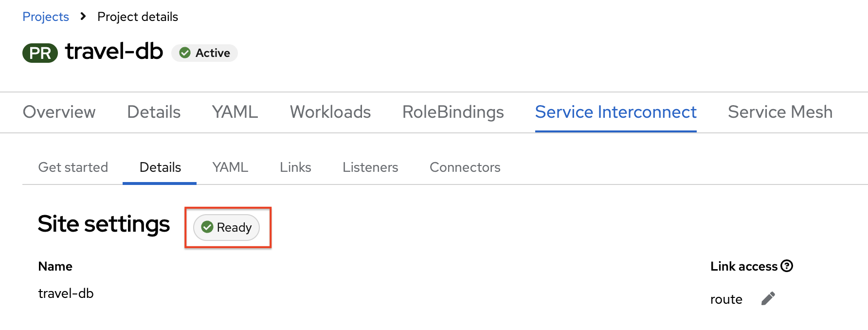
Task: Click the Ready status green check icon
Action: tap(207, 227)
